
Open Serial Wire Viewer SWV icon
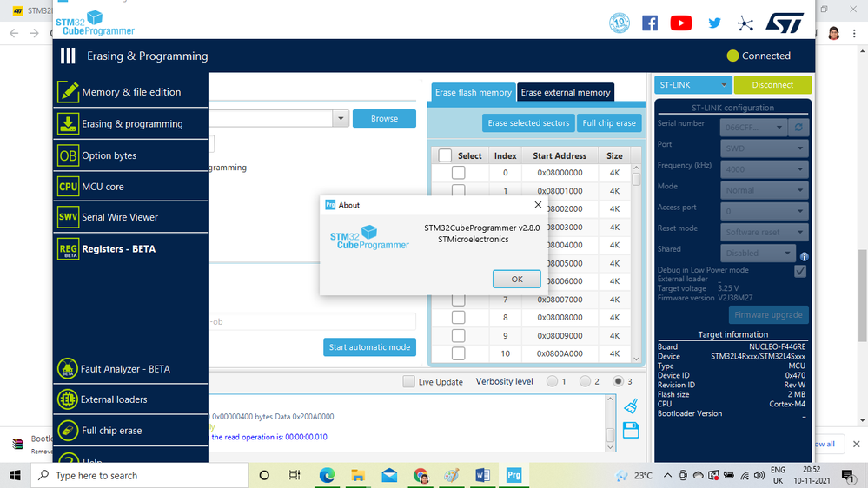68,217
